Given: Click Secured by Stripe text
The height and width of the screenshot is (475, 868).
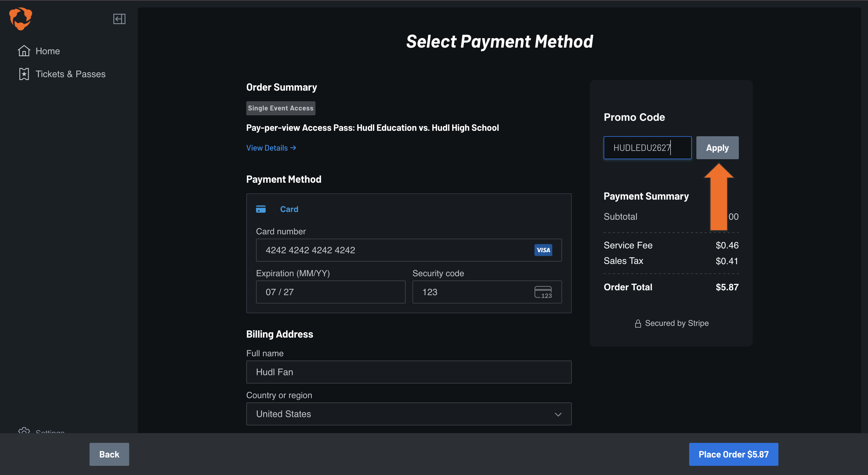Looking at the screenshot, I should pyautogui.click(x=677, y=323).
